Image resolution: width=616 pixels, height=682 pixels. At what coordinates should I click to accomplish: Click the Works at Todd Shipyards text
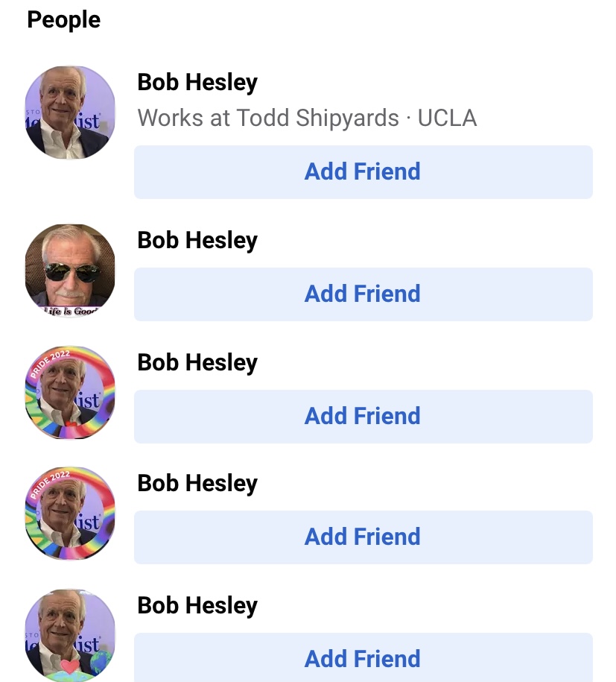pos(268,118)
